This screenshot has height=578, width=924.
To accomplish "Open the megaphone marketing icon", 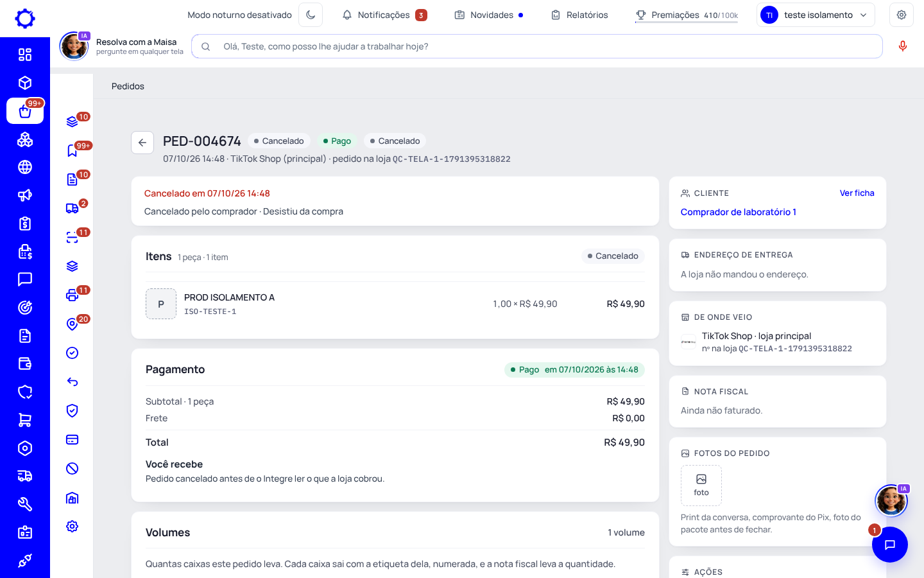I will coord(25,195).
